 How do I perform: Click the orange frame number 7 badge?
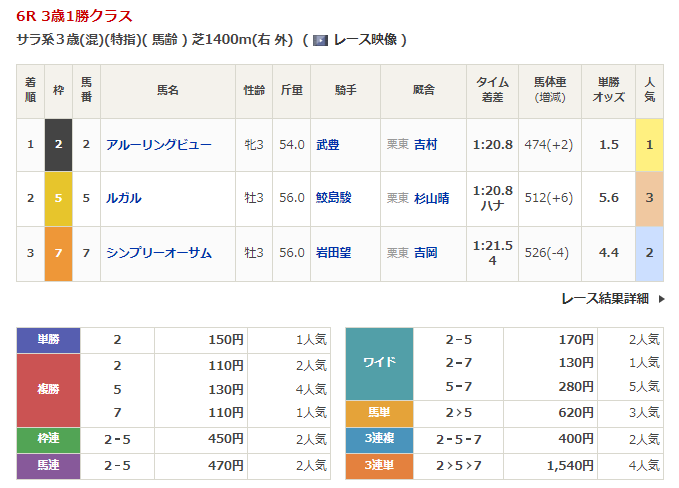click(58, 253)
